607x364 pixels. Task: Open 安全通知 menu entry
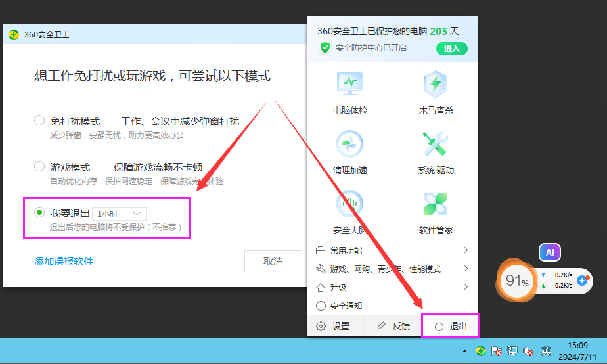pos(392,306)
